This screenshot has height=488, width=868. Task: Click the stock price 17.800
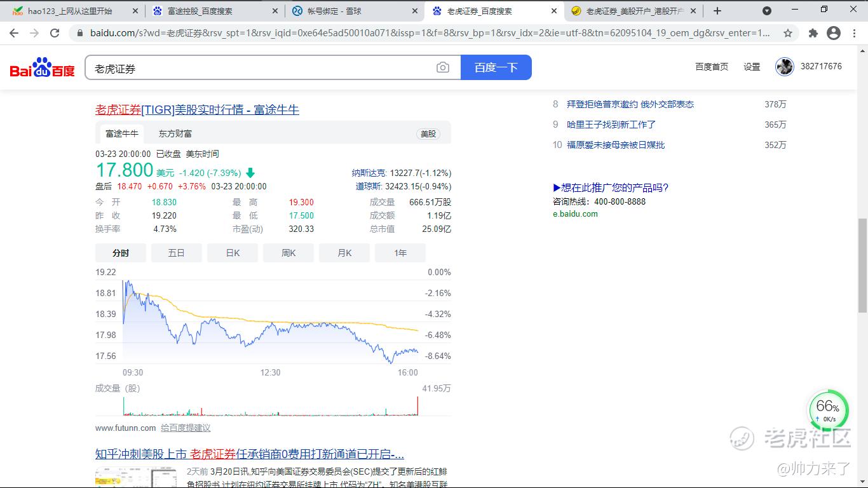point(125,170)
